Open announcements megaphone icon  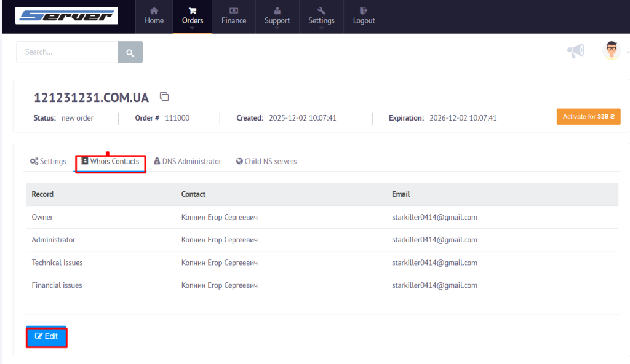pyautogui.click(x=576, y=51)
